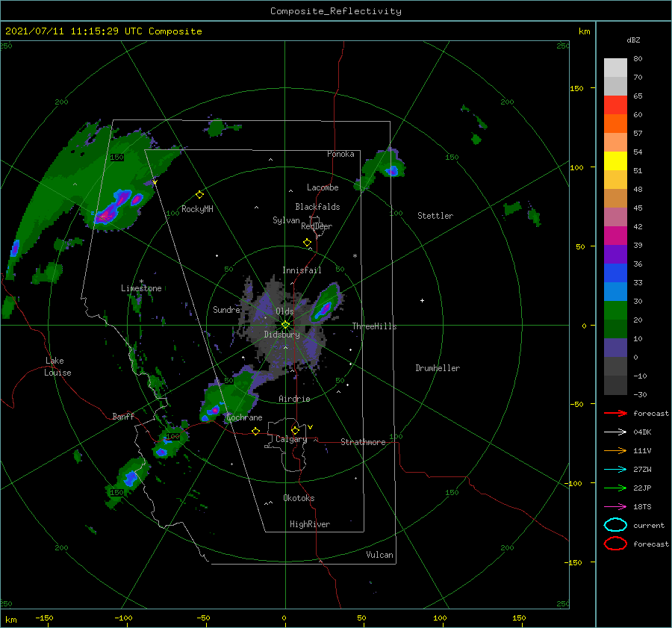Click the Blackfalds label
This screenshot has width=672, height=628.
(x=317, y=207)
